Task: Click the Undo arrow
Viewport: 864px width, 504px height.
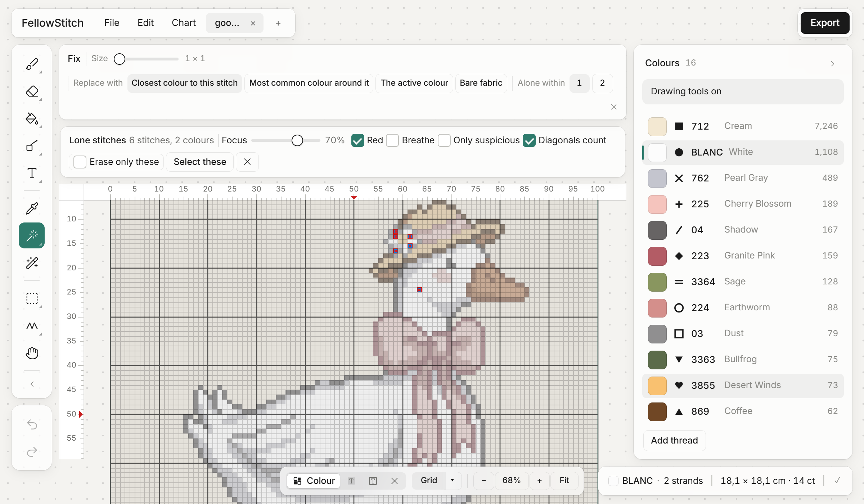Action: click(x=32, y=425)
